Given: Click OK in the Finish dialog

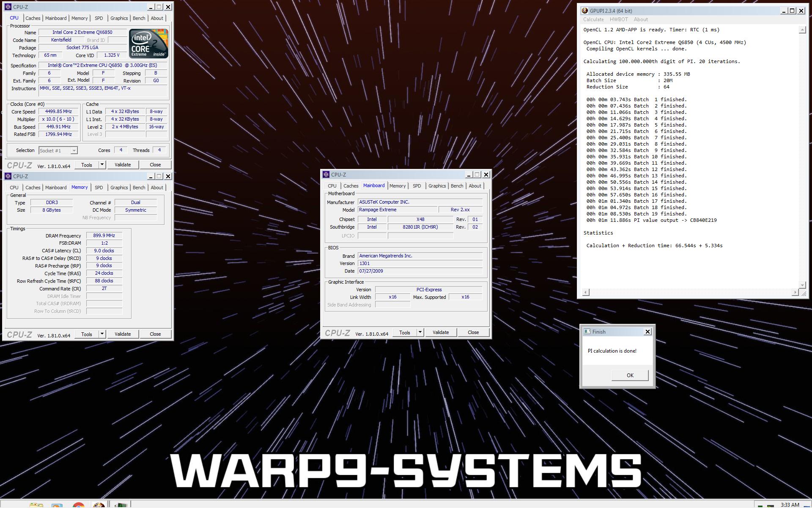Looking at the screenshot, I should pos(630,375).
